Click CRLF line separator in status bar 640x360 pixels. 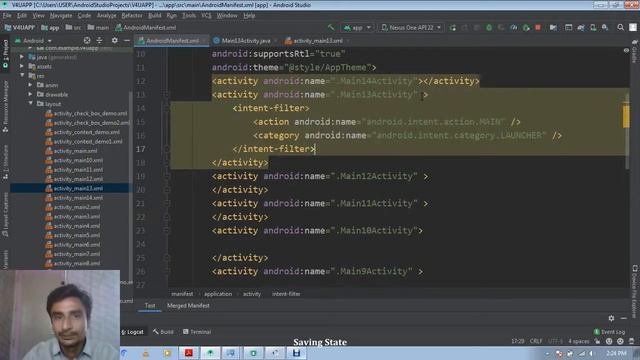(x=536, y=341)
